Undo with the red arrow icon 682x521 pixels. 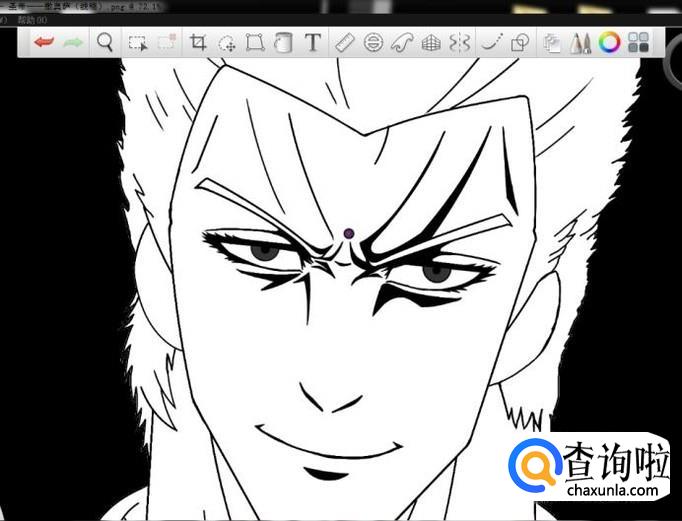pos(44,42)
